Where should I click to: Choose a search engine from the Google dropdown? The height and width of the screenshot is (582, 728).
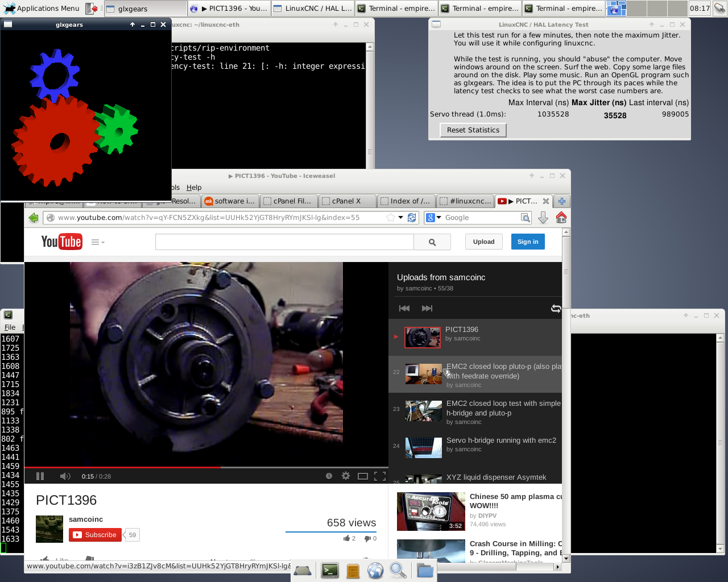pyautogui.click(x=434, y=218)
